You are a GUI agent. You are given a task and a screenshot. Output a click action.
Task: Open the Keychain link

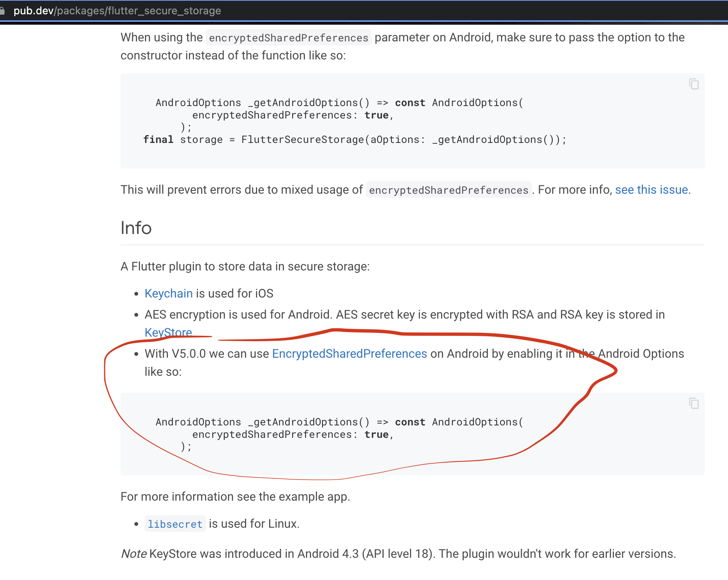pos(168,293)
